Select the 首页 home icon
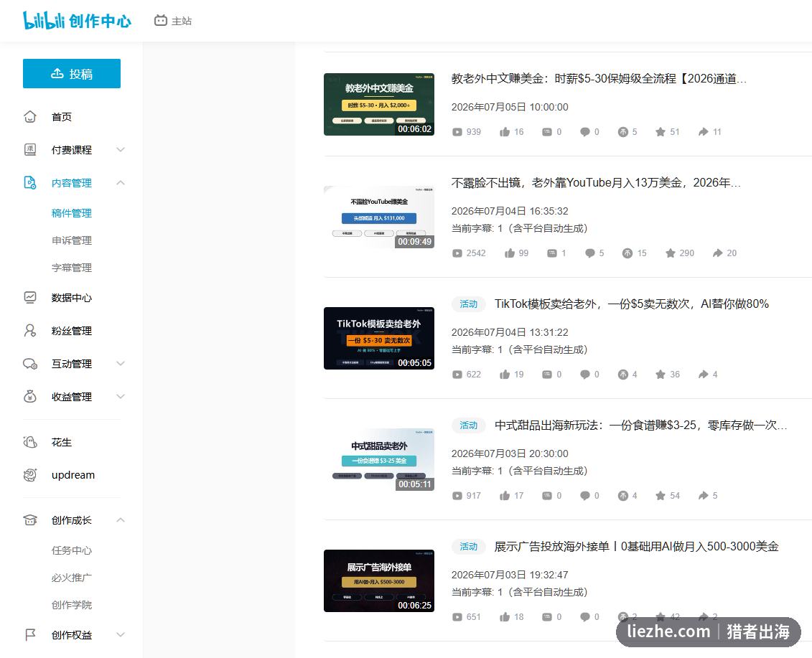The width and height of the screenshot is (812, 658). pyautogui.click(x=30, y=117)
